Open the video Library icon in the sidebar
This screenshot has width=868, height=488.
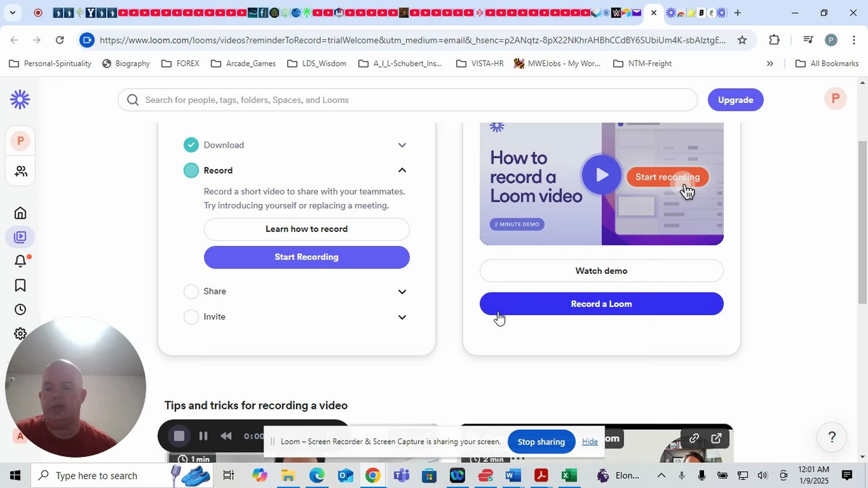(20, 237)
